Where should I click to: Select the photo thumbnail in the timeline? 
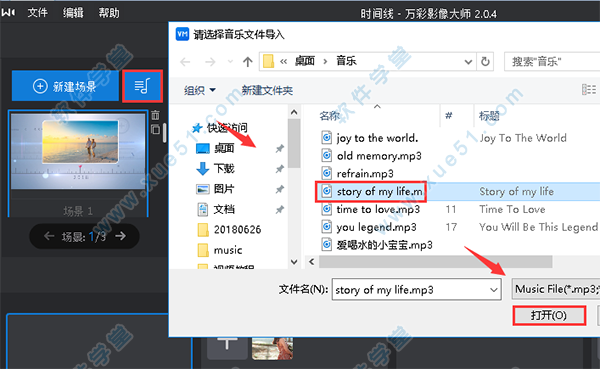[272, 348]
